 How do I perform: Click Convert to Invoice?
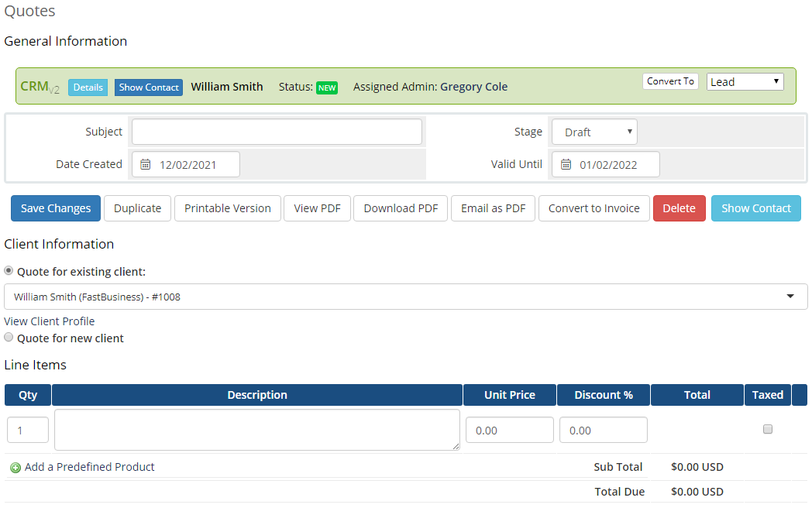tap(594, 208)
